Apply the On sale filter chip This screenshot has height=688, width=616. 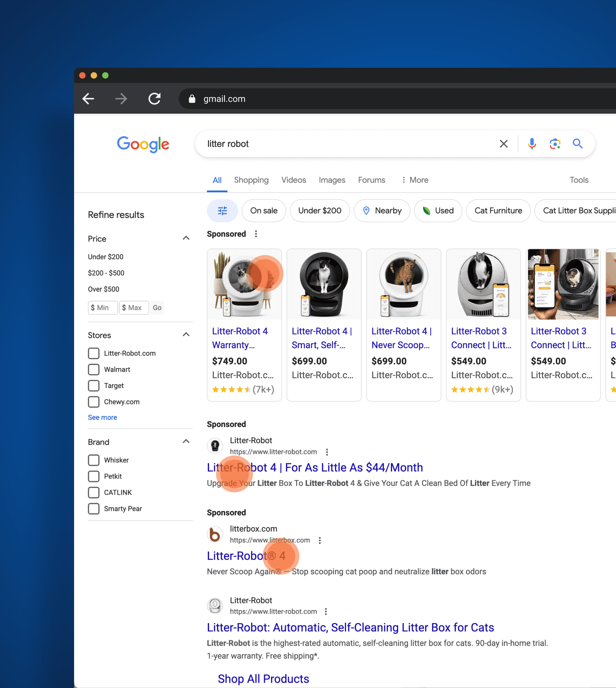point(264,211)
